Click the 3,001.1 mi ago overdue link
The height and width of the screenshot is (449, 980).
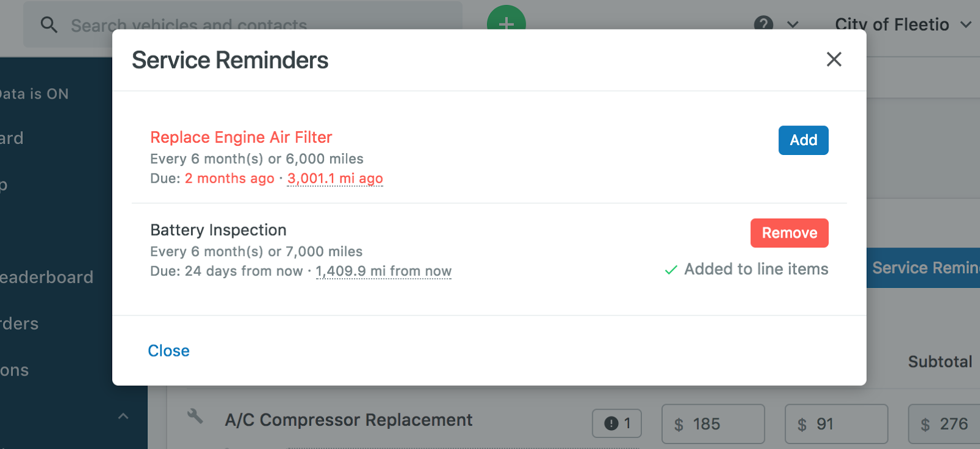pos(335,178)
